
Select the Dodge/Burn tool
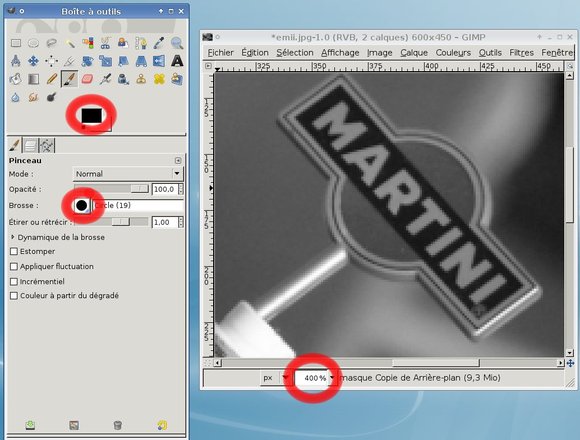pyautogui.click(x=51, y=97)
